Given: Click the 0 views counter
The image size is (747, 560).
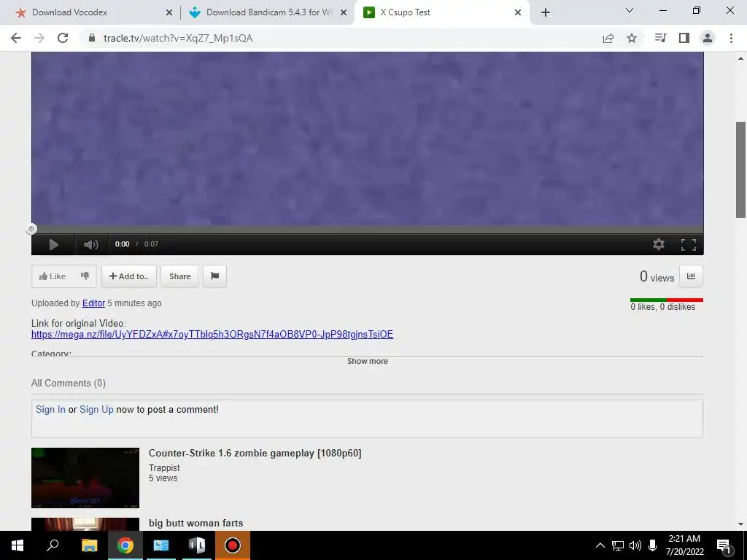Looking at the screenshot, I should pyautogui.click(x=657, y=276).
